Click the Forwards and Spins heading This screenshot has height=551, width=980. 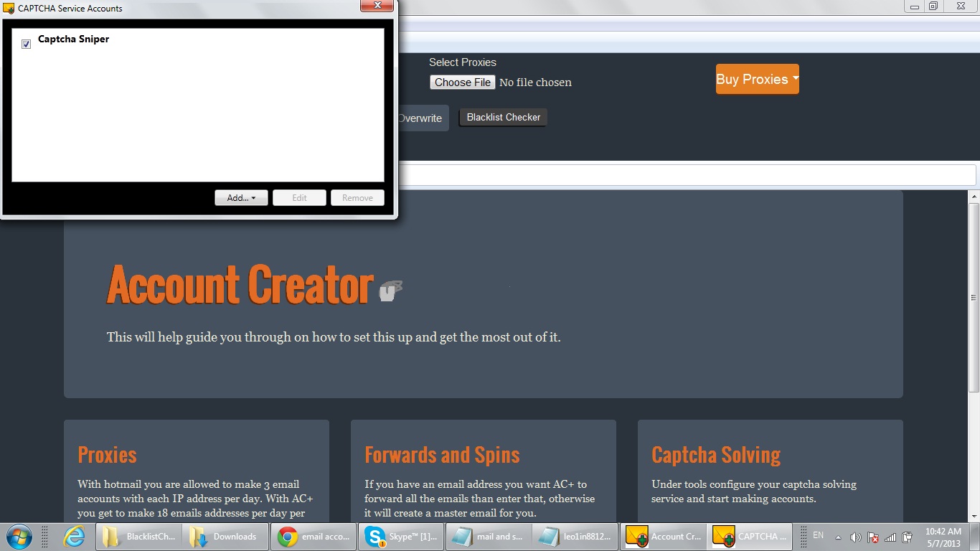click(442, 455)
